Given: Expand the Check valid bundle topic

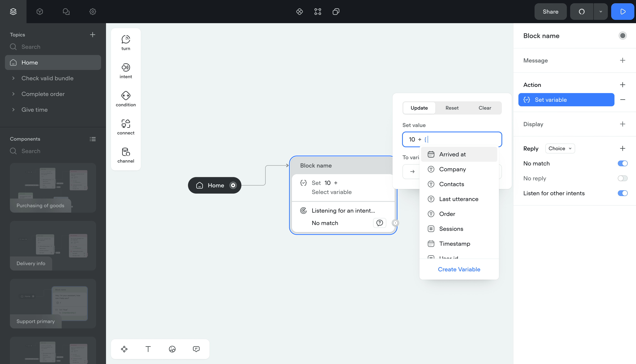Looking at the screenshot, I should [x=13, y=78].
